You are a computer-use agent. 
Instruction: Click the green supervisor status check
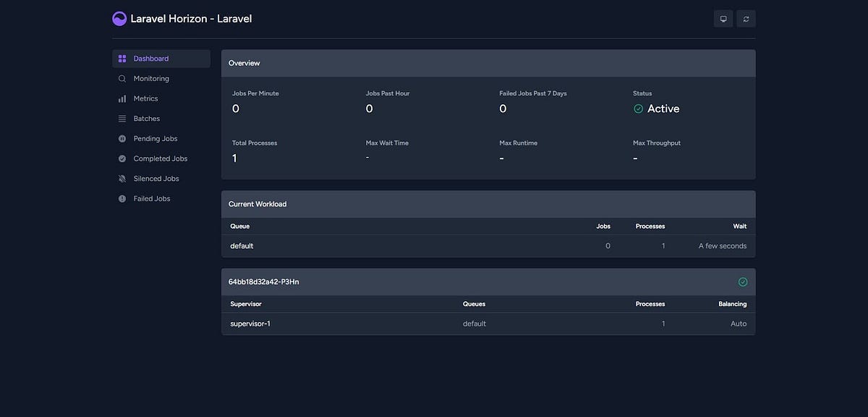[x=742, y=281]
